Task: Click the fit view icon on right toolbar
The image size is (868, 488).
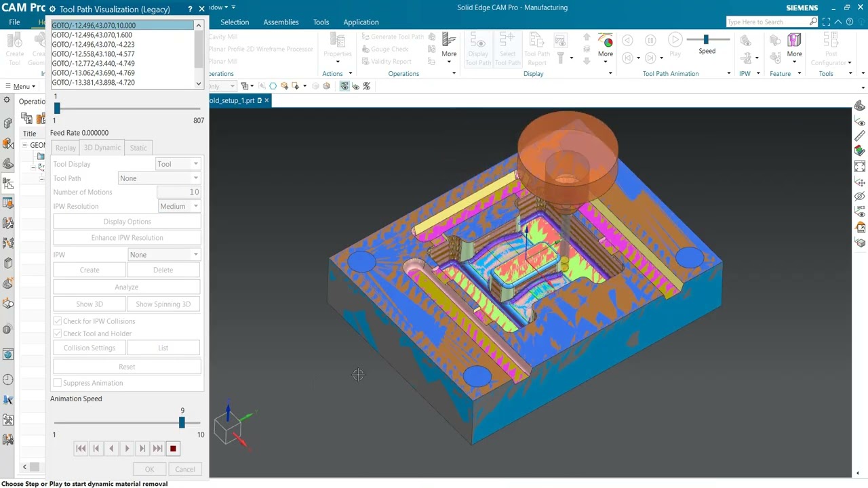Action: coord(860,167)
